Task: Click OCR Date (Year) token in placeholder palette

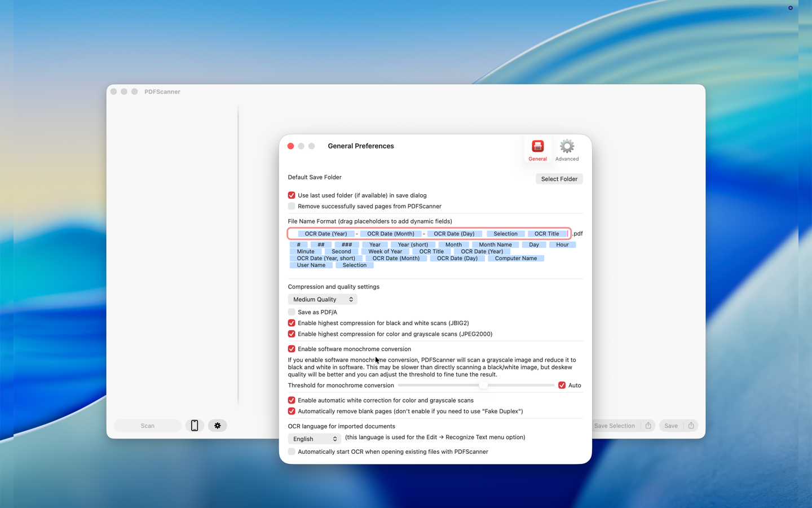Action: pos(482,252)
